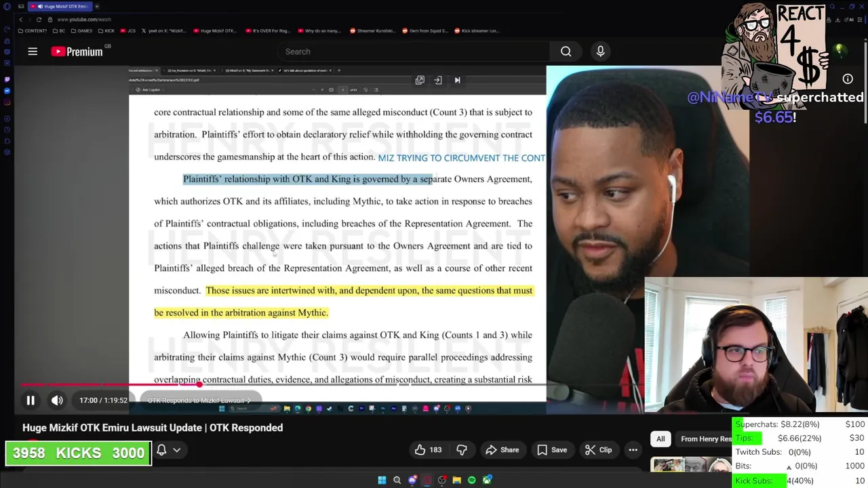
Task: Open the Xbox app from taskbar
Action: coord(487,481)
